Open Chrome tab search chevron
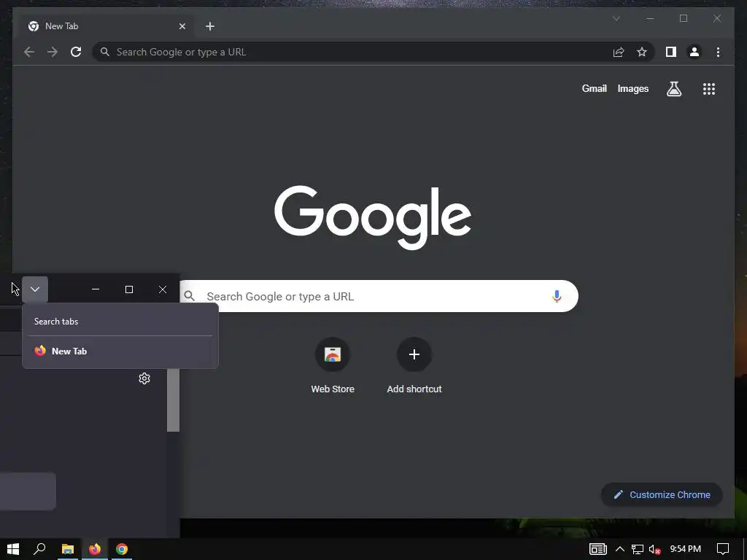The width and height of the screenshot is (747, 560). coord(616,18)
